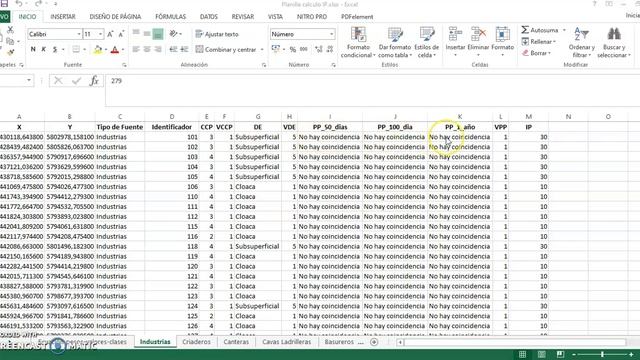The width and height of the screenshot is (640, 360).
Task: Open the borders dropdown arrow
Action: coord(84,50)
